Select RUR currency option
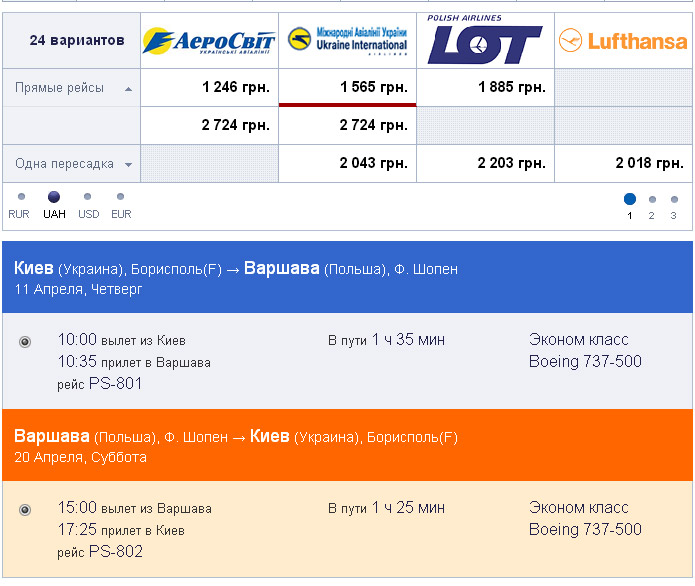 pyautogui.click(x=19, y=198)
